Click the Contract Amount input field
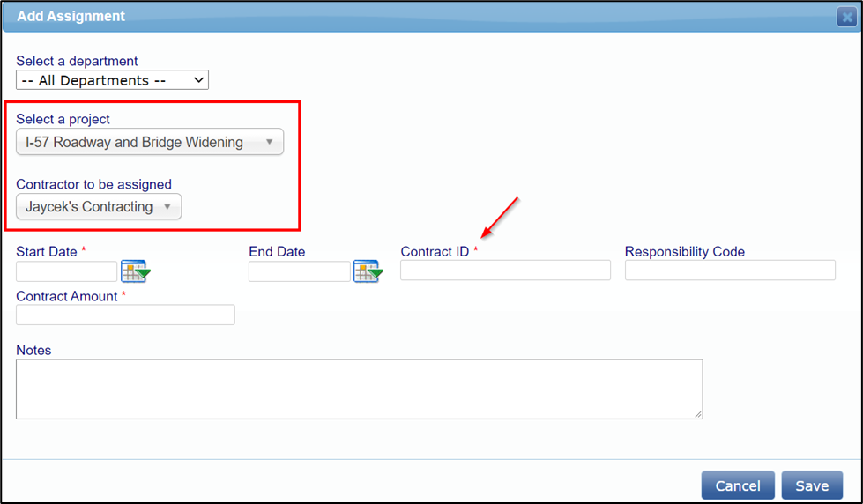Screen dimensions: 863x504 click(x=125, y=315)
